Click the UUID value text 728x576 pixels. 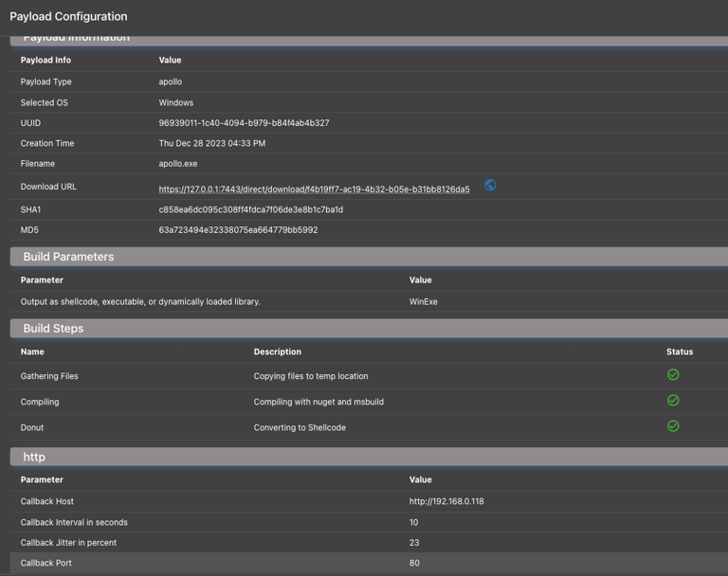244,123
